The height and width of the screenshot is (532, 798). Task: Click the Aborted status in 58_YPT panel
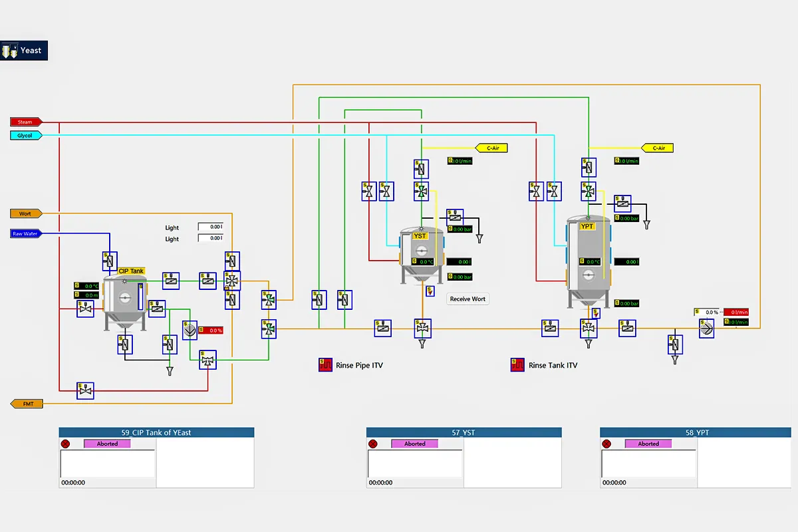(x=648, y=444)
